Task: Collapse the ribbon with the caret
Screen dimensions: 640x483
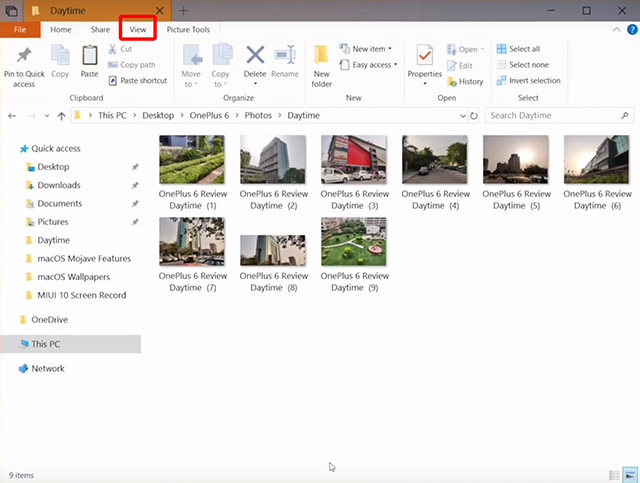Action: point(616,29)
